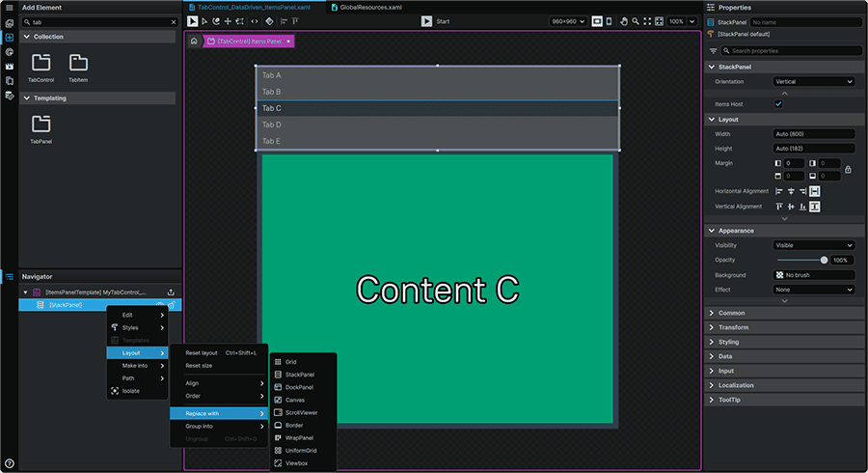This screenshot has width=868, height=473.
Task: Replace with WrapPanel
Action: coord(303,437)
